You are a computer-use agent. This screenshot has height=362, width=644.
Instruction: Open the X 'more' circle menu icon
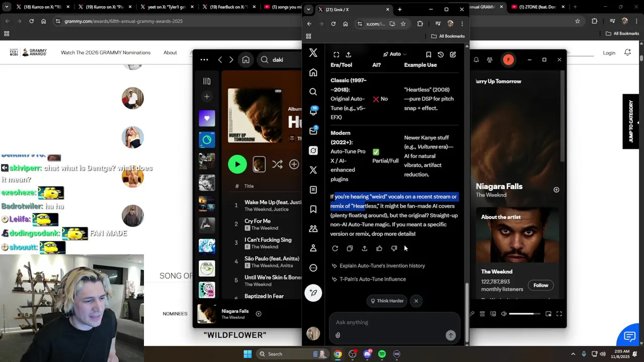(313, 268)
